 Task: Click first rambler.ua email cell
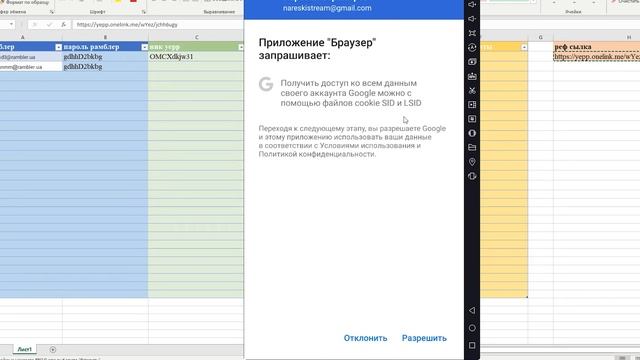[31, 57]
